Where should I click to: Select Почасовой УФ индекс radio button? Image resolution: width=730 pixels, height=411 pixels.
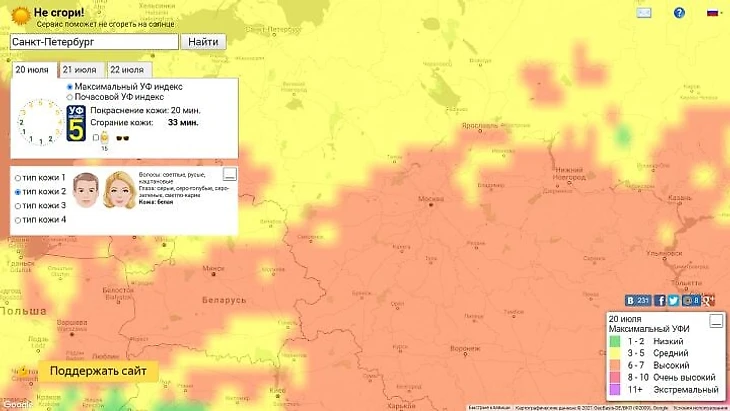pos(70,97)
